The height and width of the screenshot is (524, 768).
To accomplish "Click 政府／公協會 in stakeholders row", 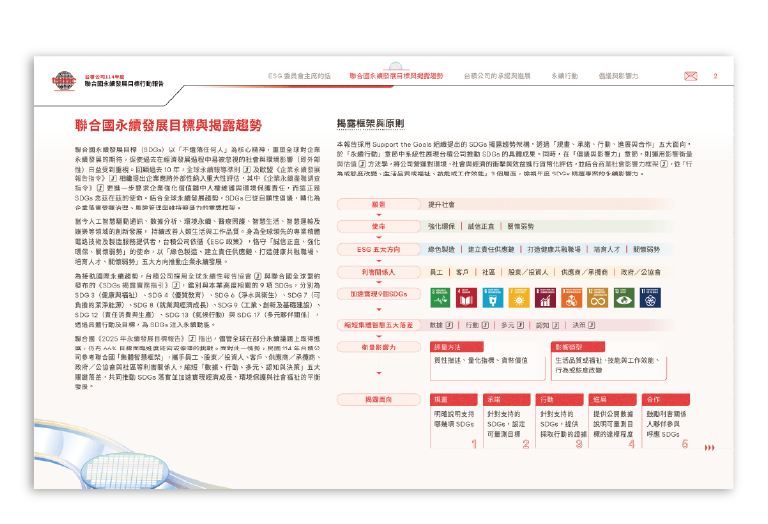I will (x=641, y=272).
